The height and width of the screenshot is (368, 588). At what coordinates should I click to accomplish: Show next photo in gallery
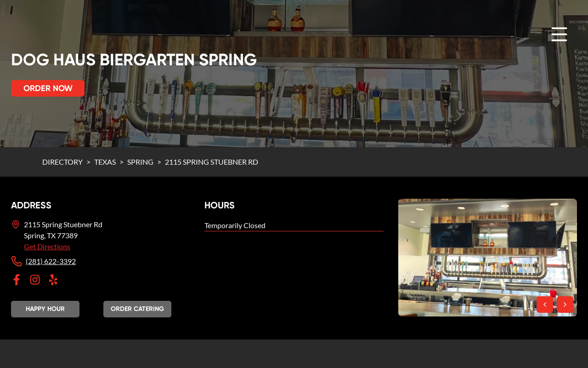pos(565,305)
